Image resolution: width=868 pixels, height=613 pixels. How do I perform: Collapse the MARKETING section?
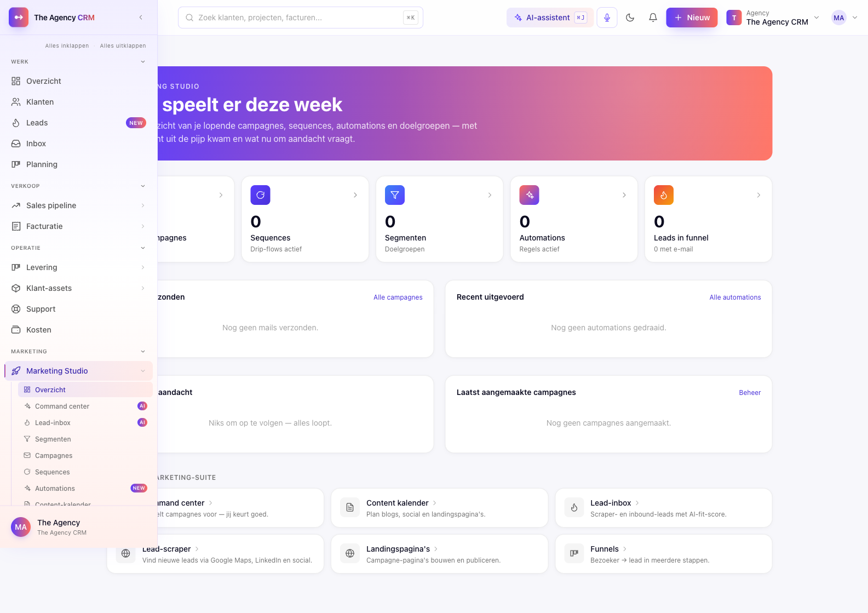143,352
